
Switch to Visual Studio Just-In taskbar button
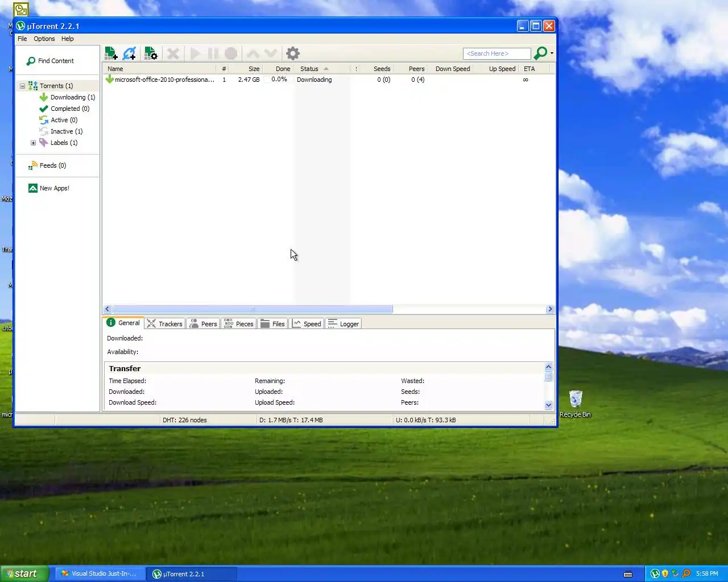click(x=100, y=574)
